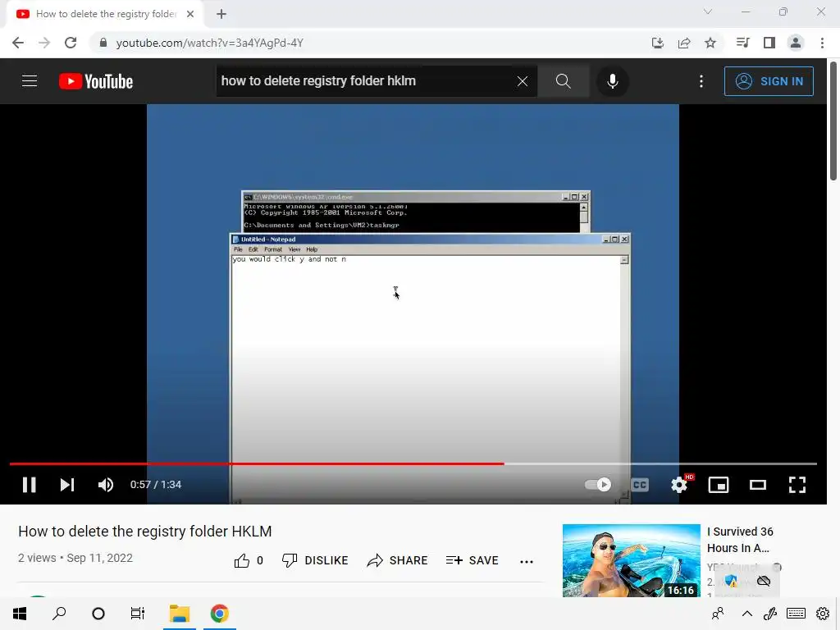Open YouTube settings three-dot menu
The height and width of the screenshot is (630, 840).
tap(701, 81)
